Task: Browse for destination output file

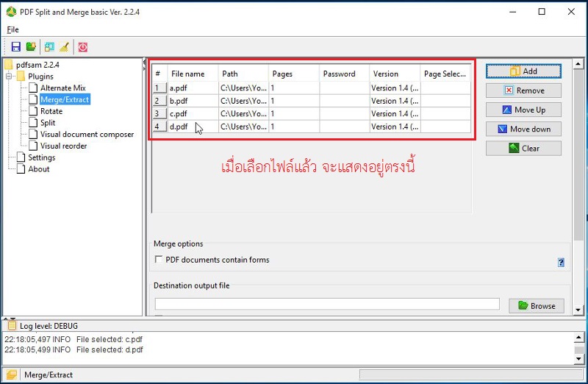Action: click(x=537, y=306)
